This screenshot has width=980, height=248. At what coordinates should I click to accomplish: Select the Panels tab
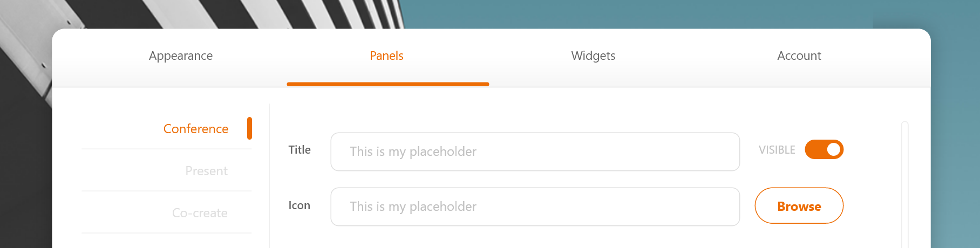(386, 56)
